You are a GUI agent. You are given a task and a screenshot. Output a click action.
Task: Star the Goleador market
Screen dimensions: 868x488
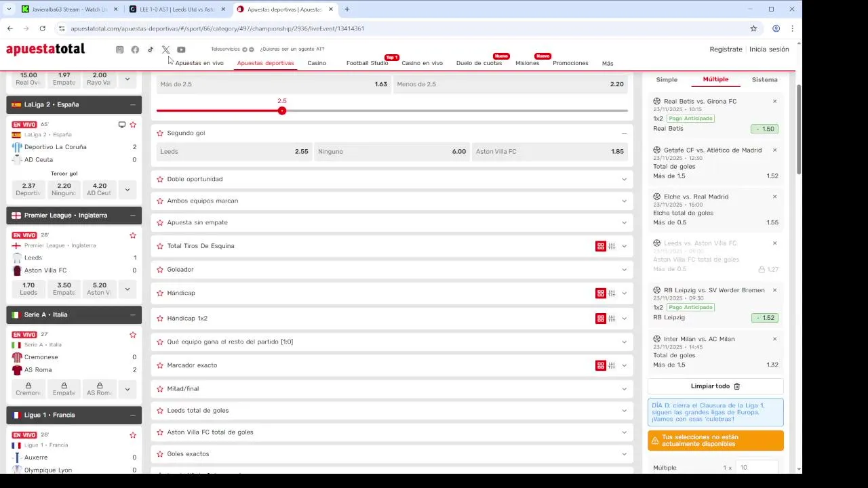(x=160, y=270)
